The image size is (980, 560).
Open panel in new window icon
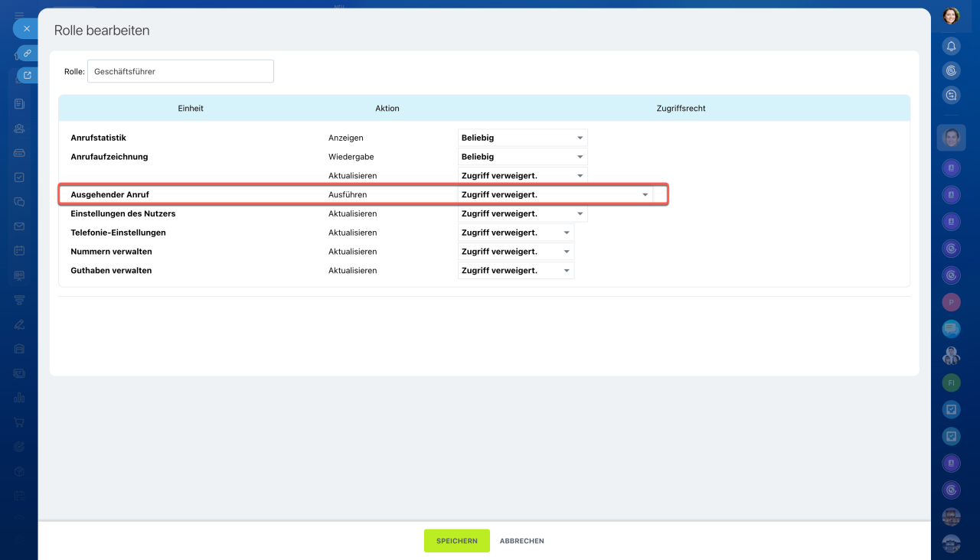28,76
